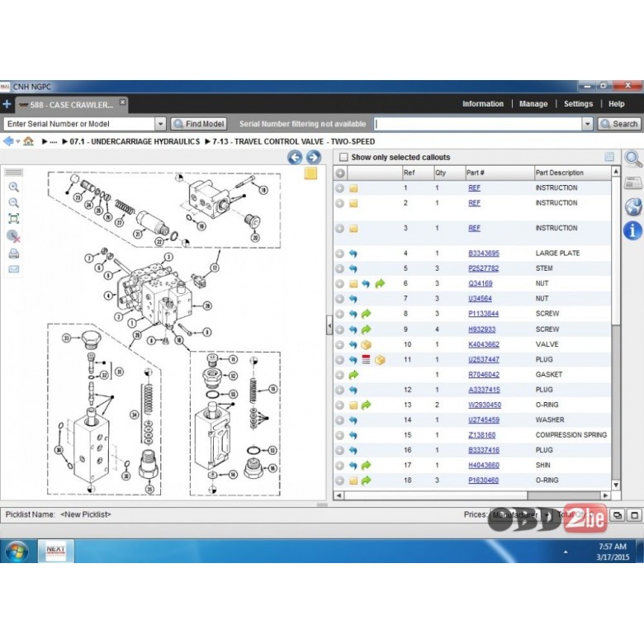Click the Part Description column header
This screenshot has height=644, width=644.
coord(571,173)
